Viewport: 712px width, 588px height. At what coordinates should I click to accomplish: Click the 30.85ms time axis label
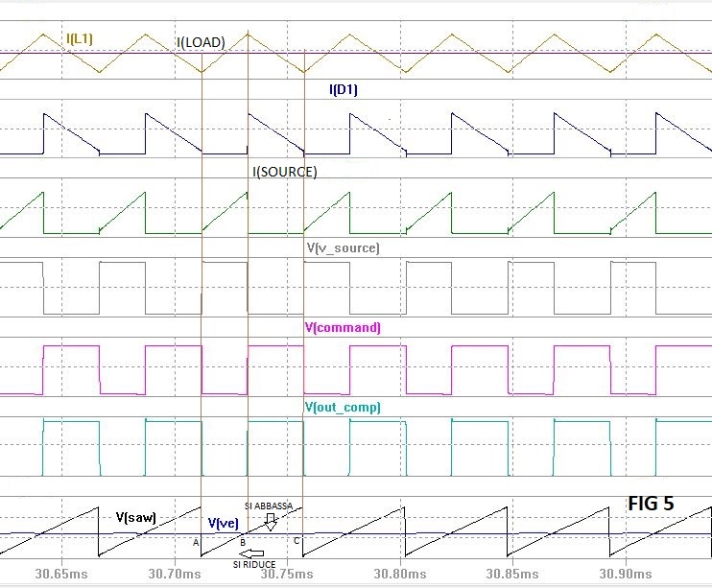[512, 574]
